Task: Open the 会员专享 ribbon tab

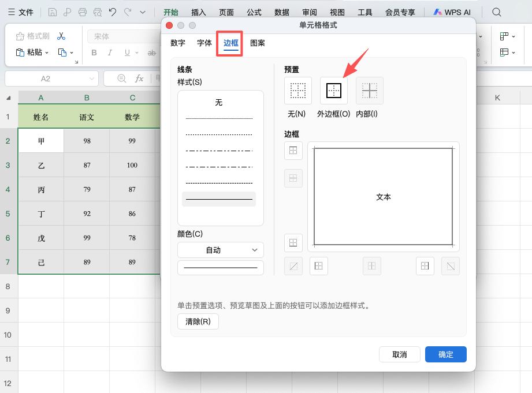Action: [x=400, y=13]
